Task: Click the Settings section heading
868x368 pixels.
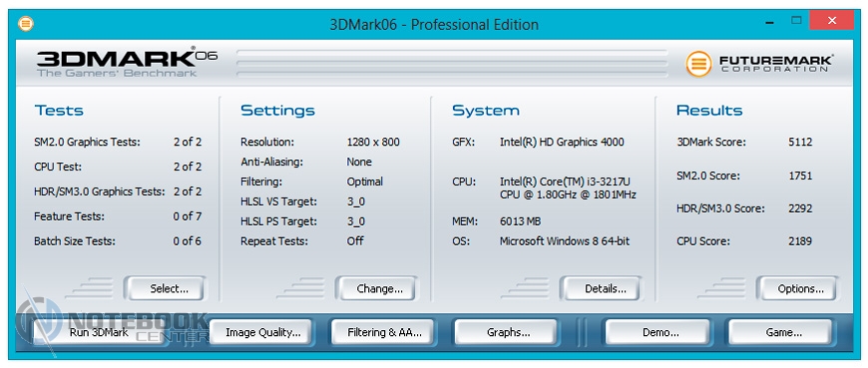Action: (x=278, y=110)
